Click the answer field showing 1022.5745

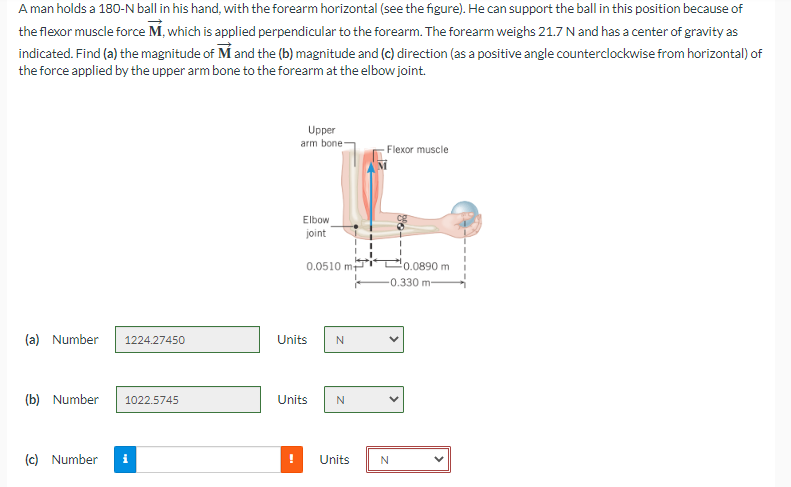coord(188,400)
